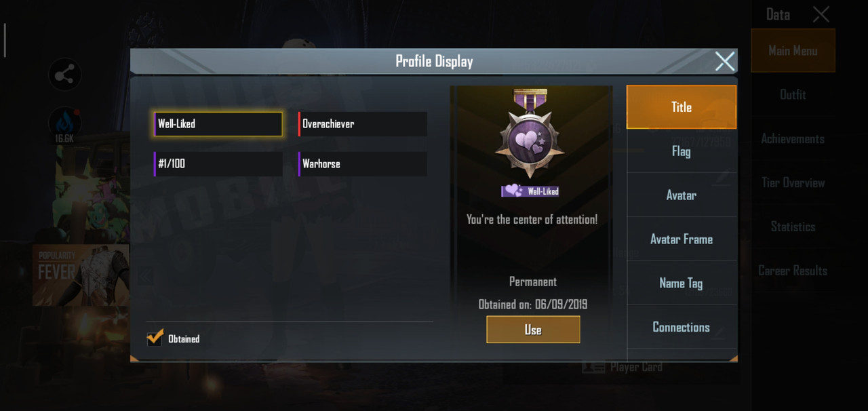
Task: Choose the #1/100 title
Action: [x=218, y=164]
